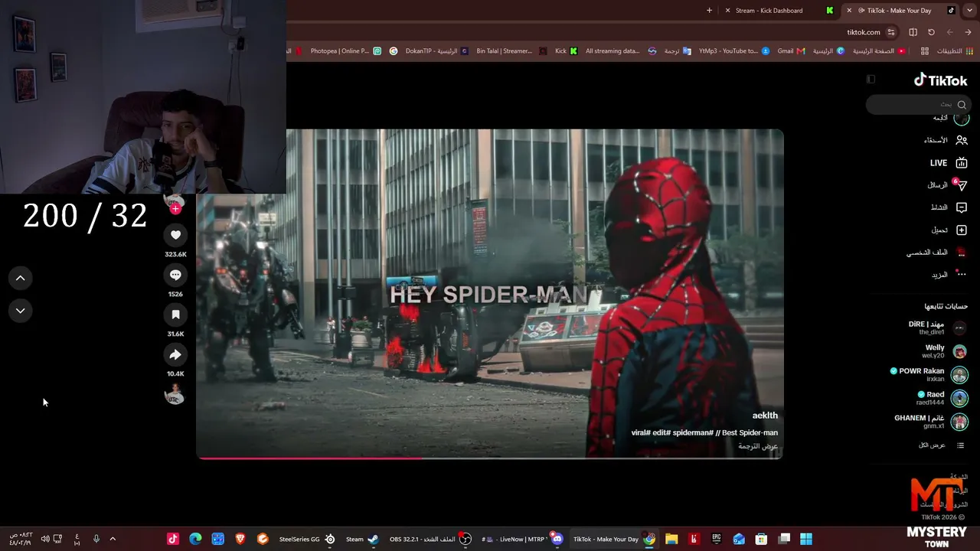Open the YtMp3 YouTube bookmark
The width and height of the screenshot is (980, 551).
pos(733,51)
